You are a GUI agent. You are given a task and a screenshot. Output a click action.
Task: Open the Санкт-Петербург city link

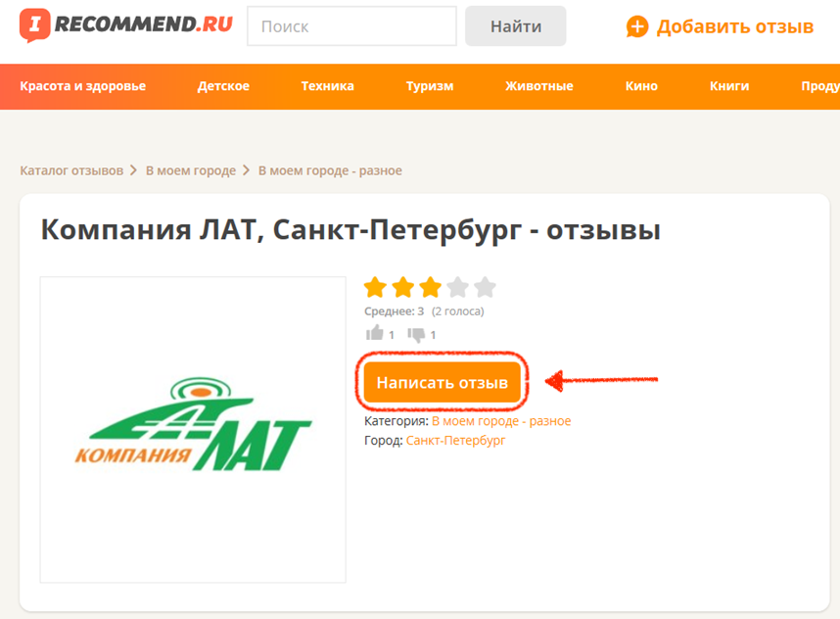click(455, 441)
